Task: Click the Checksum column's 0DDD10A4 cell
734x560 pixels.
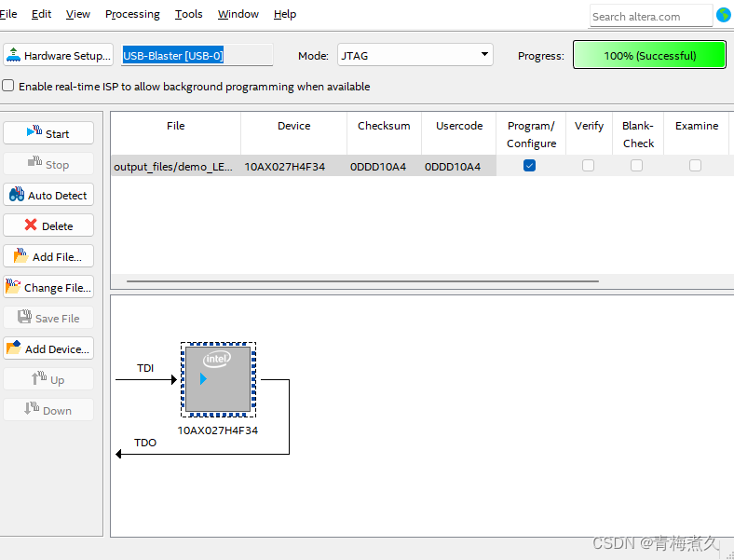Action: 384,166
